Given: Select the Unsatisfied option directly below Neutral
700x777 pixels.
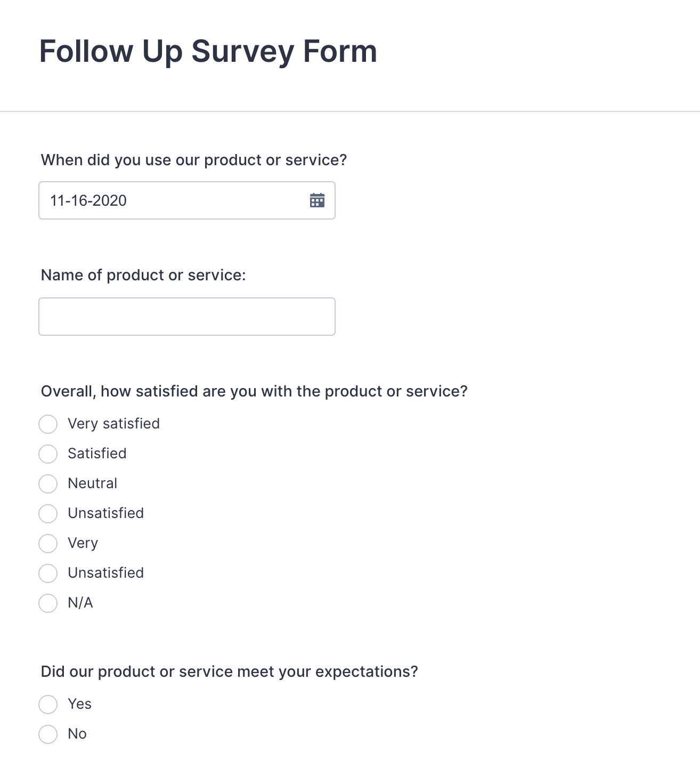Looking at the screenshot, I should point(48,514).
